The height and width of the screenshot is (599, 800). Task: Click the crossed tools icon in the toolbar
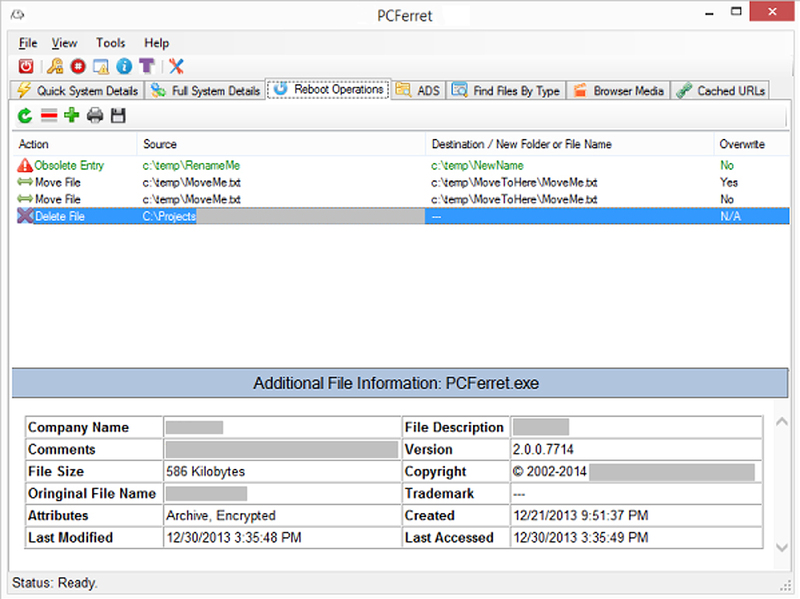[x=176, y=66]
